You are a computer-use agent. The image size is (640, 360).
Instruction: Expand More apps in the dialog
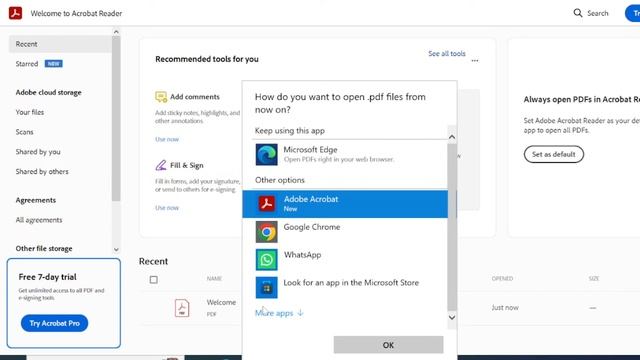(279, 313)
